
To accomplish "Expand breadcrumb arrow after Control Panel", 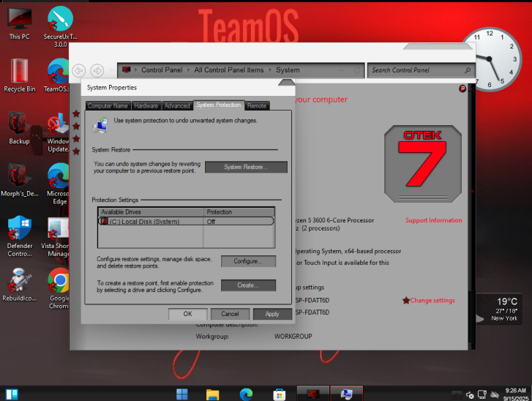I will click(x=189, y=70).
